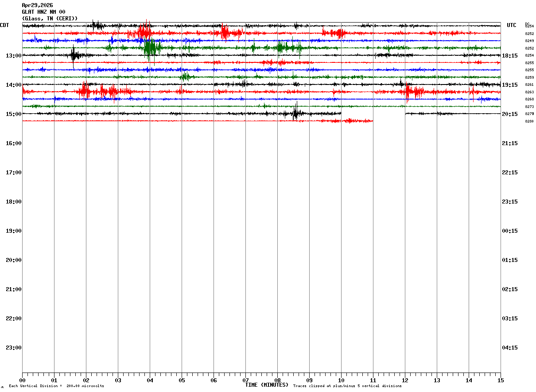Select the 15:00 CDT hour label
The image size is (536, 392).
[14, 114]
